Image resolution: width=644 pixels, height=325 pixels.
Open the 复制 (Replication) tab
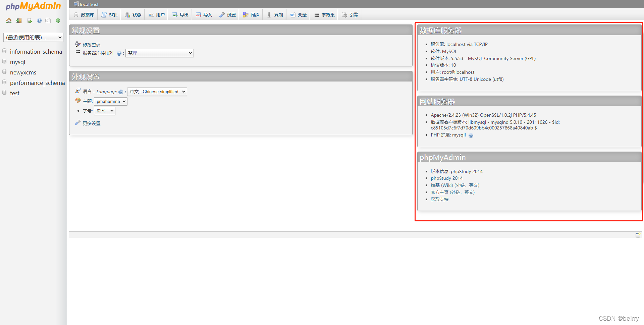coord(275,15)
